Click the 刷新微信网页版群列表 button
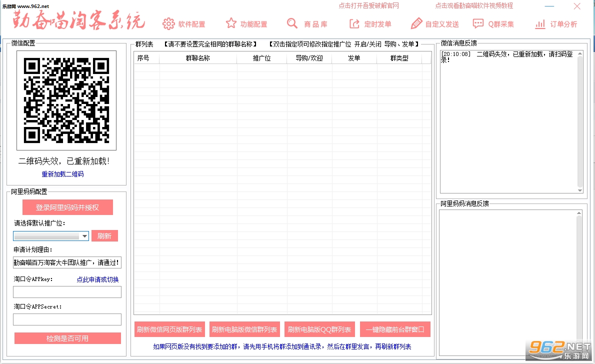595x364 pixels. [x=169, y=329]
